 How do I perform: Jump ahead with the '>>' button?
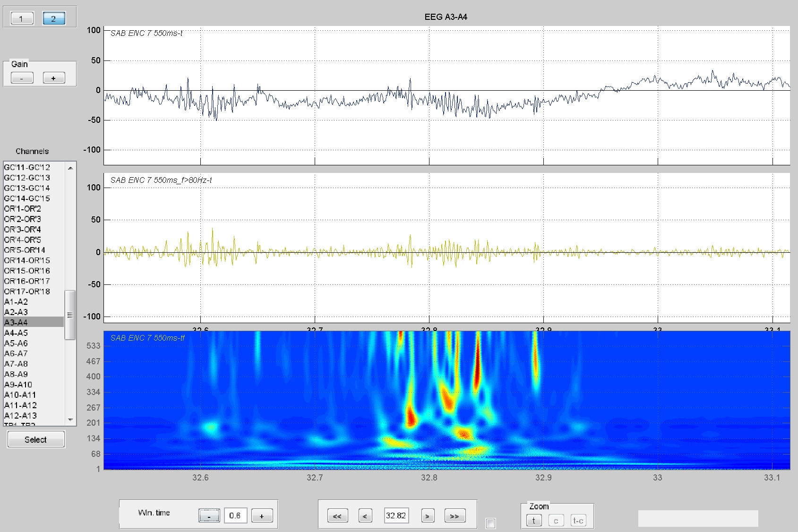455,516
